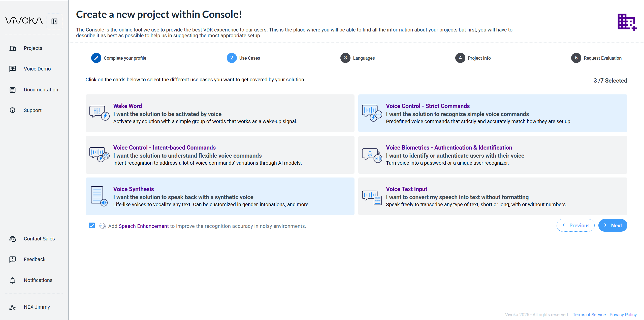Select the Voice Text Input card

[493, 196]
